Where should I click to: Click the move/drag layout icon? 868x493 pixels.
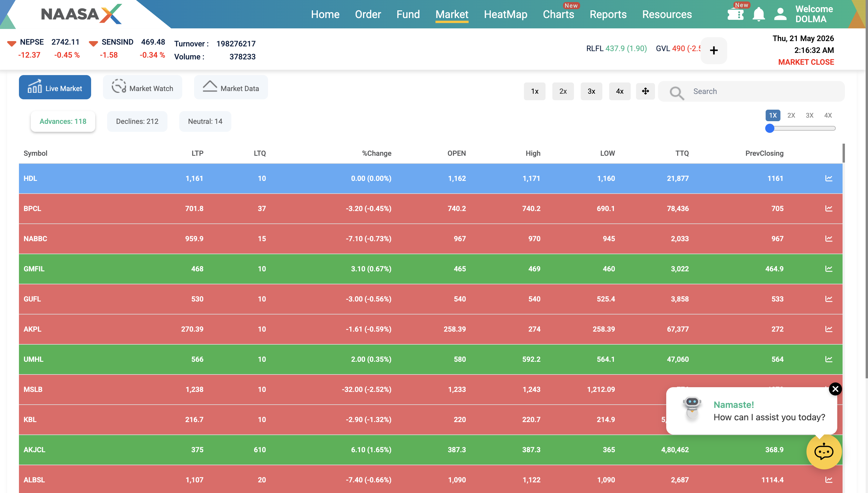(x=645, y=91)
